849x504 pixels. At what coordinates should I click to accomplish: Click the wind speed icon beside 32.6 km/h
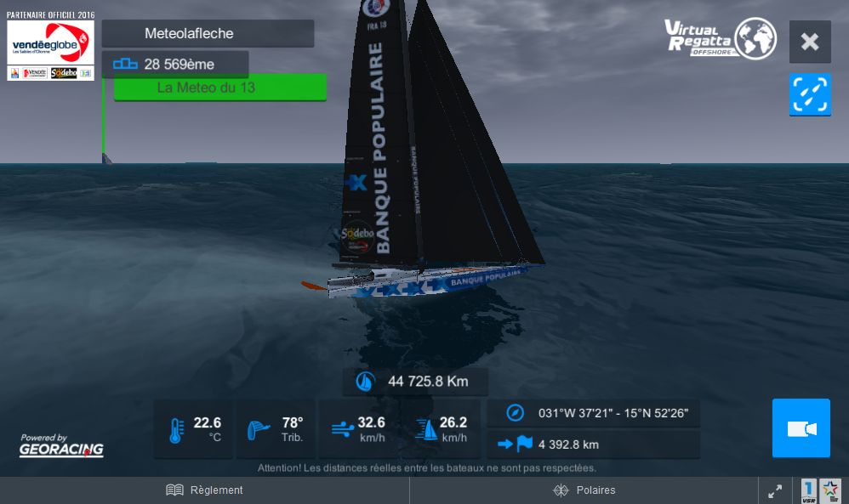[x=342, y=430]
